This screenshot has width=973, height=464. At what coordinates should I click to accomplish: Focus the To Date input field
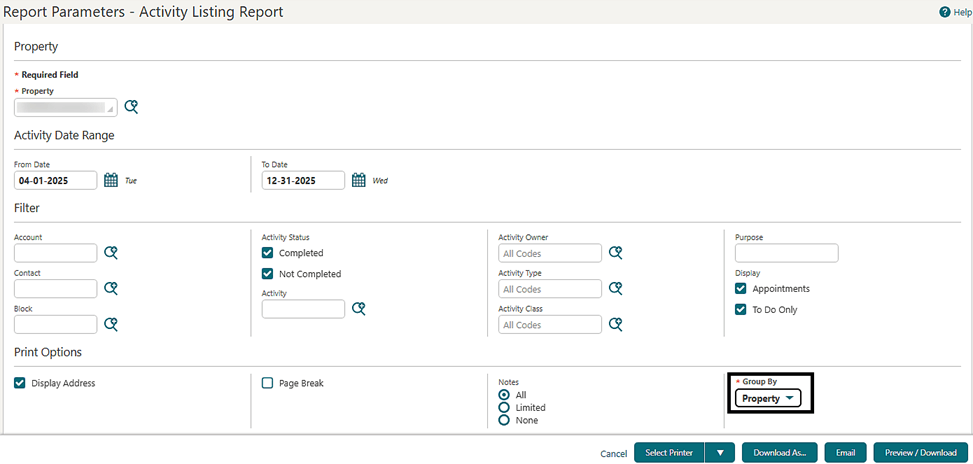click(303, 181)
